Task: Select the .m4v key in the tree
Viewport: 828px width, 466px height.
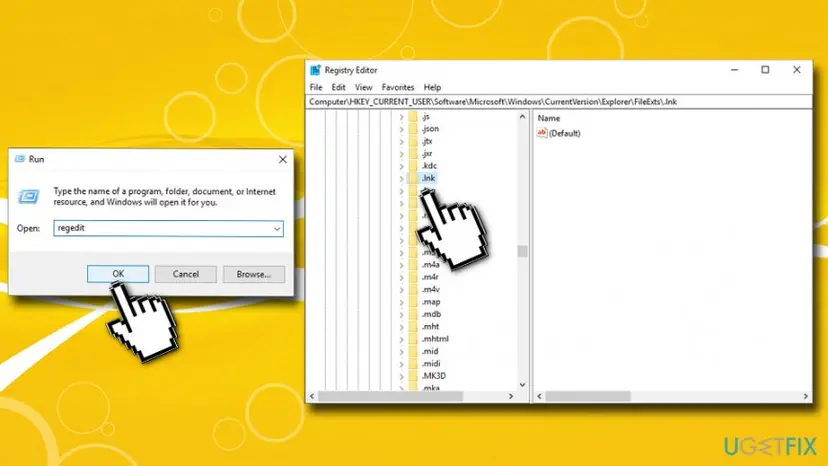Action: [x=430, y=290]
